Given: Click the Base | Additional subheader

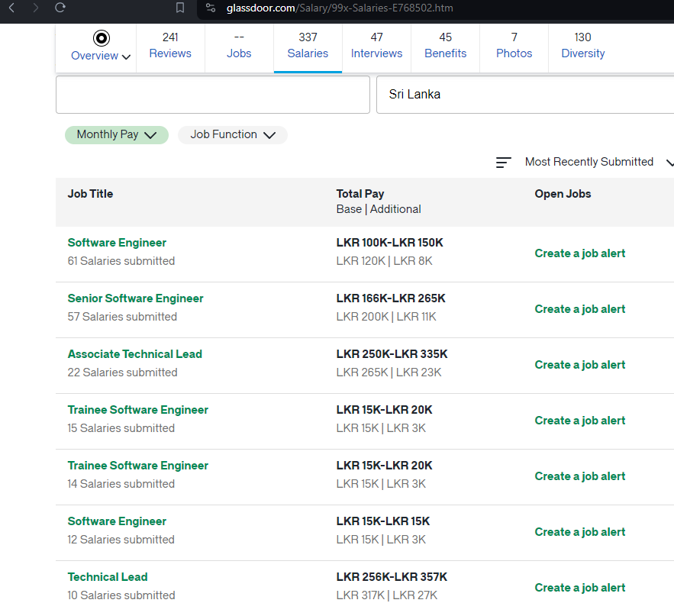Looking at the screenshot, I should (379, 209).
